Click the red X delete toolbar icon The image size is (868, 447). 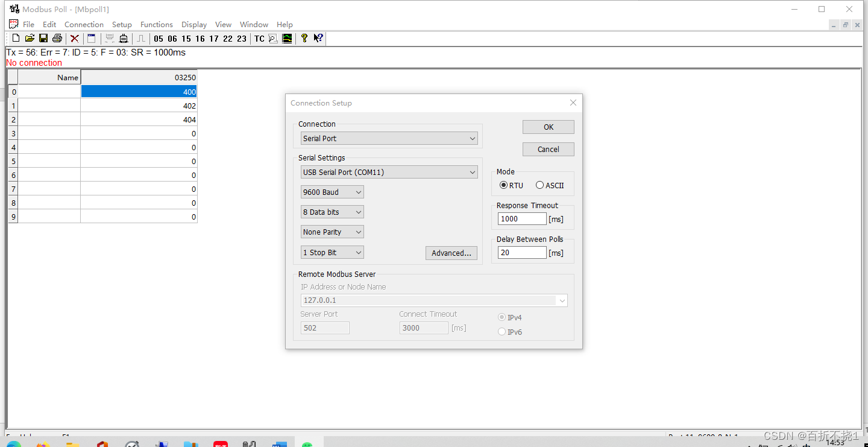click(x=75, y=38)
